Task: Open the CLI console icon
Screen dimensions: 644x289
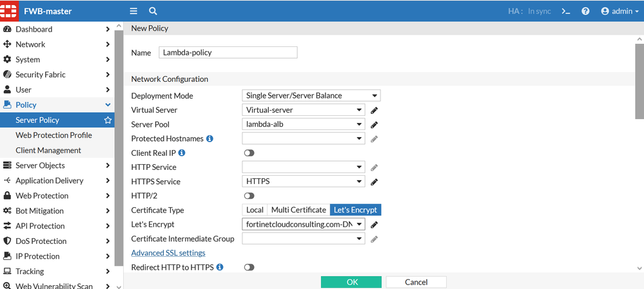Action: pyautogui.click(x=566, y=11)
